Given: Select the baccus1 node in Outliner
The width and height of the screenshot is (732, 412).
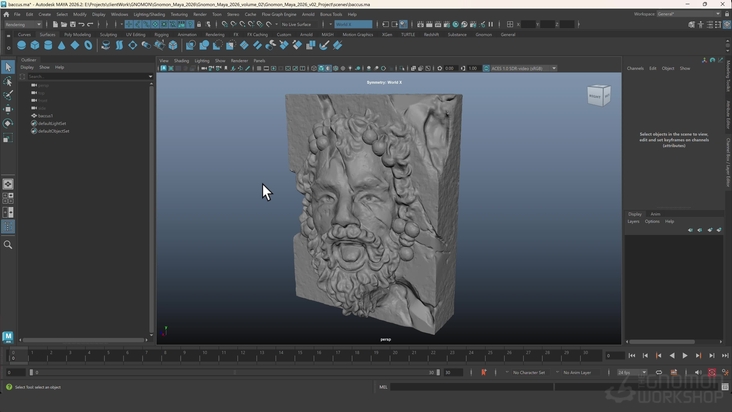Looking at the screenshot, I should [x=45, y=116].
